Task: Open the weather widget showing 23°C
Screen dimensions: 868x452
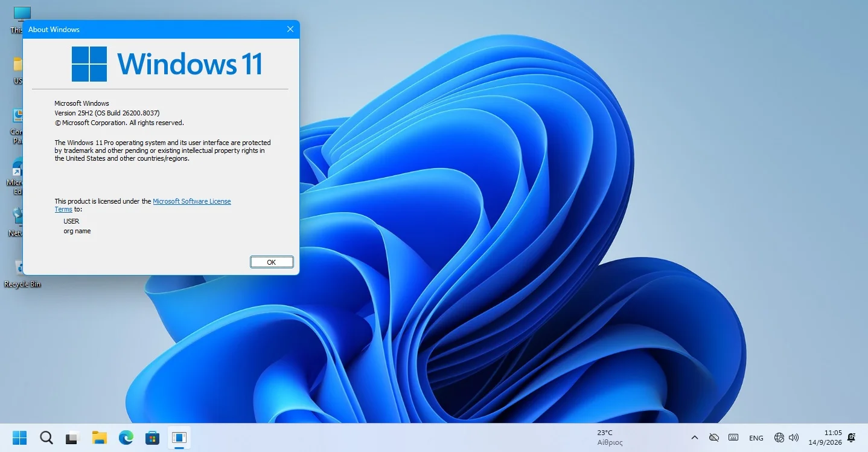Action: (x=610, y=437)
